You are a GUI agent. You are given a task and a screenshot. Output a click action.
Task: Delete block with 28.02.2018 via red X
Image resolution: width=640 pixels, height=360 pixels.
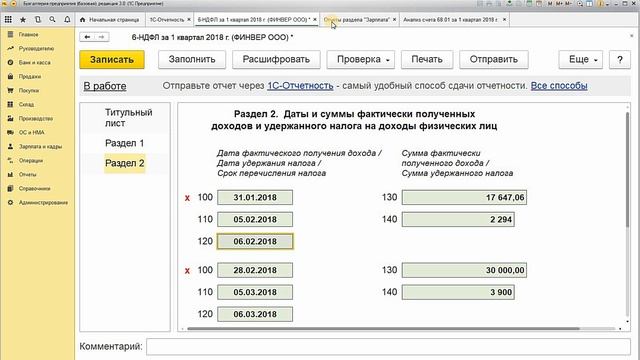[187, 271]
